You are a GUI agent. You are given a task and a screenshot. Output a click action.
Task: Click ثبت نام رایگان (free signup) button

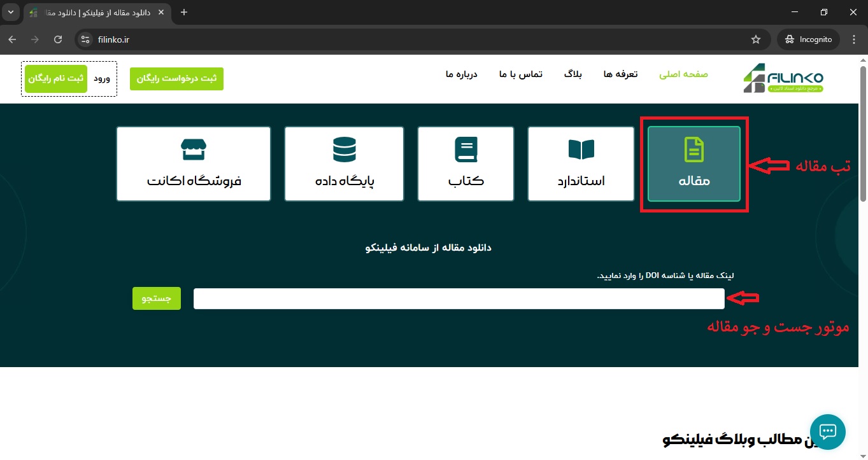click(56, 79)
